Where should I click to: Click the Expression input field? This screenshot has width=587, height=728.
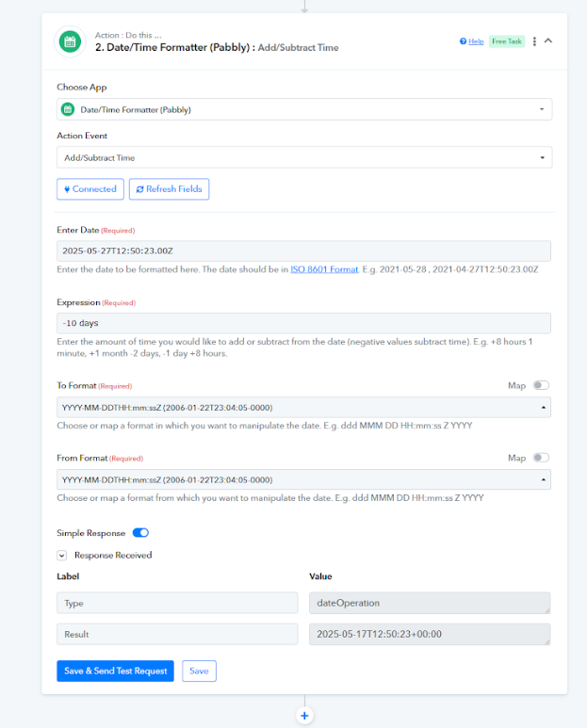click(303, 323)
